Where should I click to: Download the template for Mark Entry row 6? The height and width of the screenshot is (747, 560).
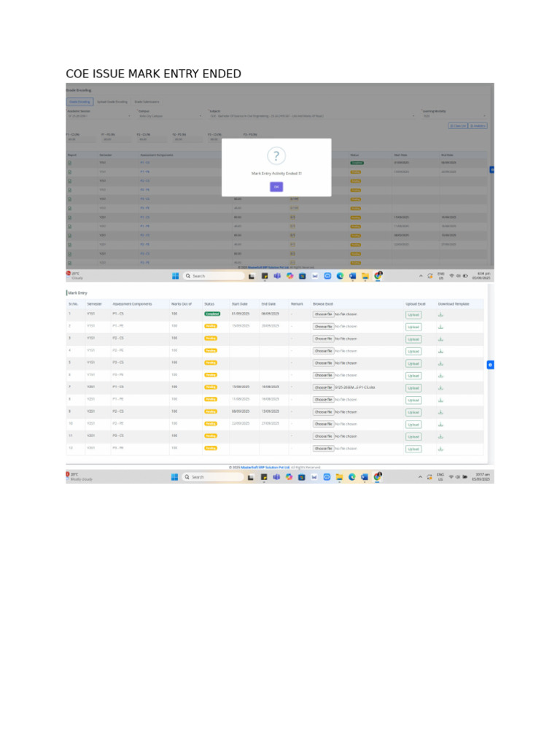(x=440, y=376)
